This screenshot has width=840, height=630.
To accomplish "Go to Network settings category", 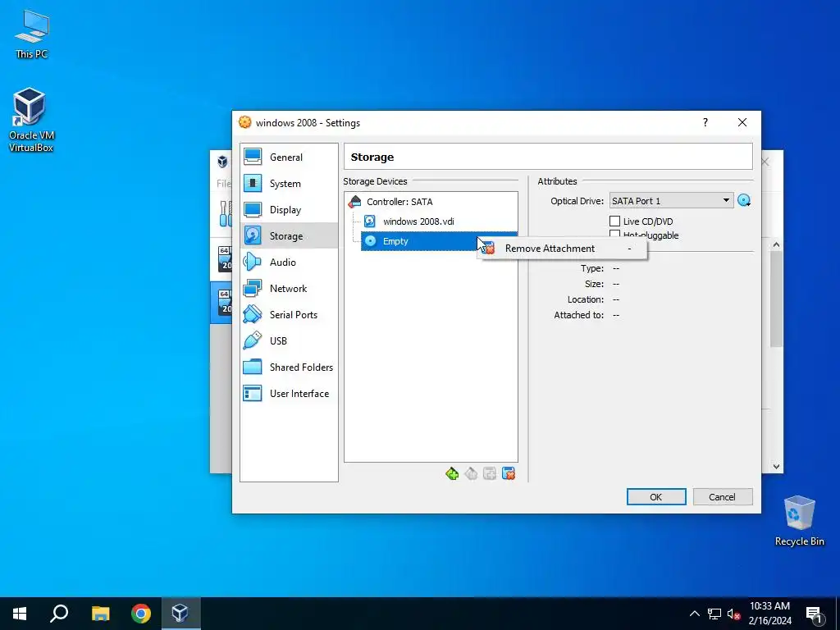I will (289, 288).
